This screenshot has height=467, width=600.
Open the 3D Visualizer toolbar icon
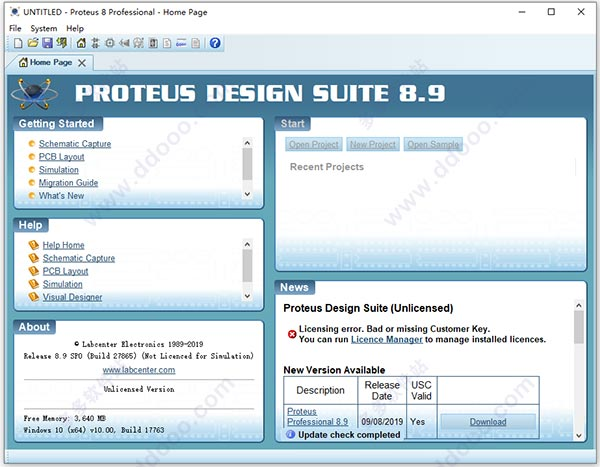coord(124,43)
